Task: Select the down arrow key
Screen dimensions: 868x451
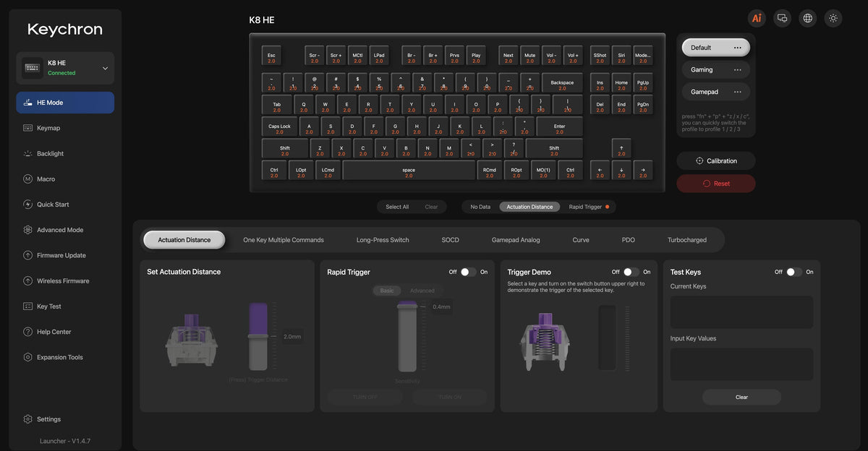Action: click(621, 171)
